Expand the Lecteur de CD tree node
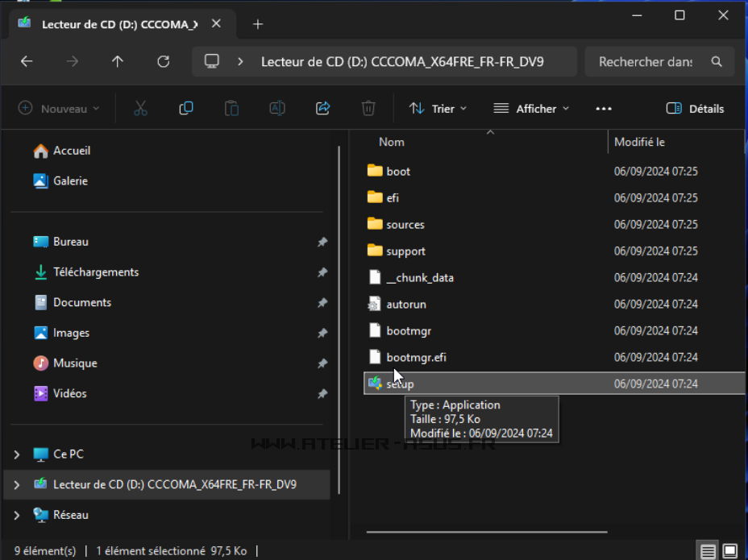Viewport: 748px width, 560px height. (x=17, y=485)
